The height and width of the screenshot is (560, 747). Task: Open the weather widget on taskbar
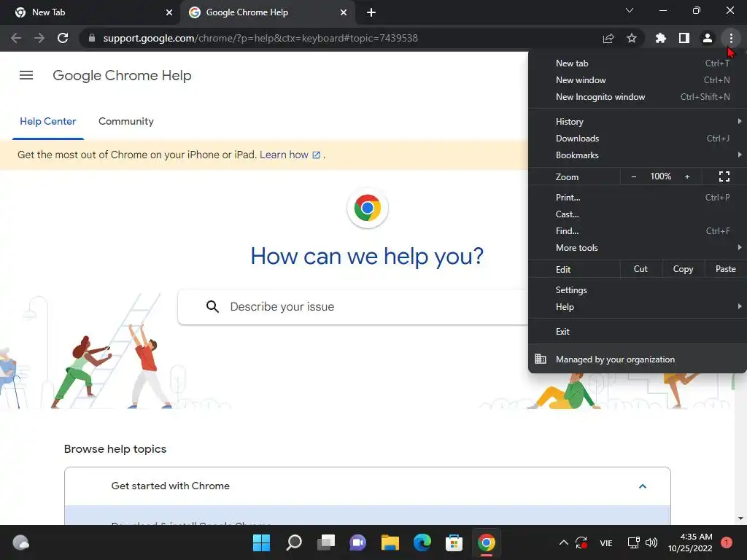click(x=20, y=542)
